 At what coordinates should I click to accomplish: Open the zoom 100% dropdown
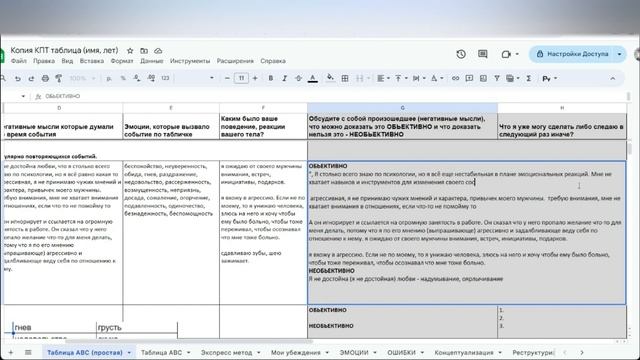click(82, 78)
